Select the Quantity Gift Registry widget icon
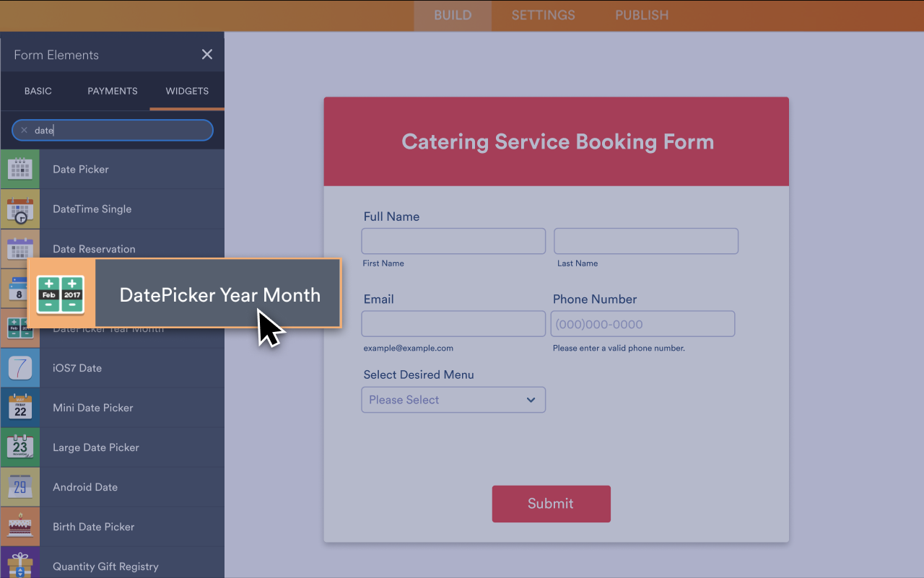Image resolution: width=924 pixels, height=578 pixels. 20,565
